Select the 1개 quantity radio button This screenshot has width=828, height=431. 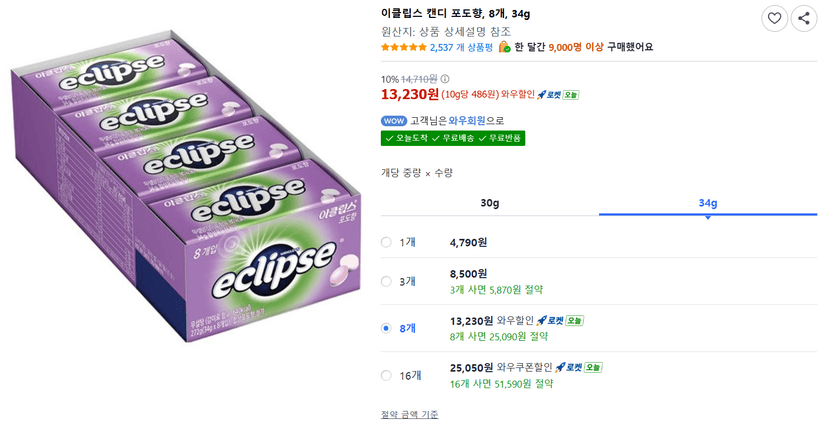[386, 242]
